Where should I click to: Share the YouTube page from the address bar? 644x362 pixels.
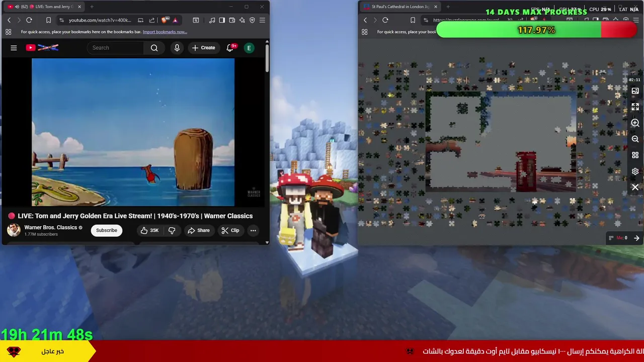coord(152,20)
